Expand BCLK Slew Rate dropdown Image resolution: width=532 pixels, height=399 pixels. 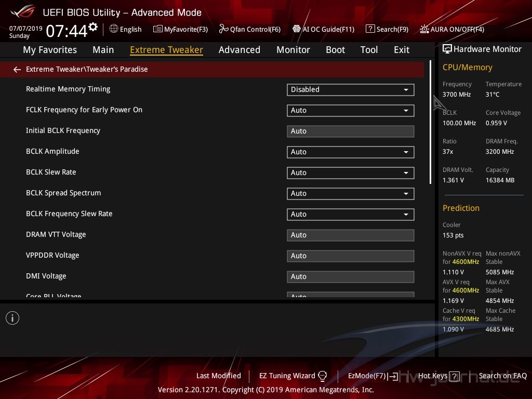(351, 172)
